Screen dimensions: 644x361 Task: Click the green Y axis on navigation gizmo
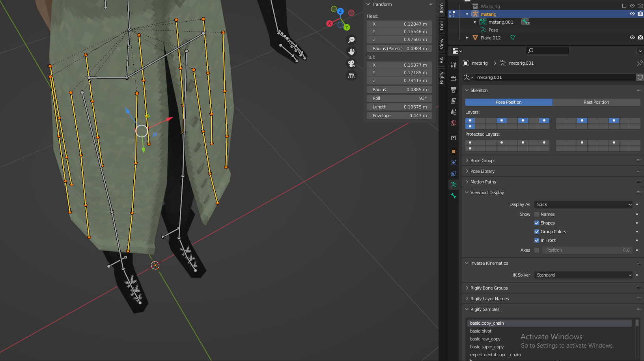pos(347,27)
